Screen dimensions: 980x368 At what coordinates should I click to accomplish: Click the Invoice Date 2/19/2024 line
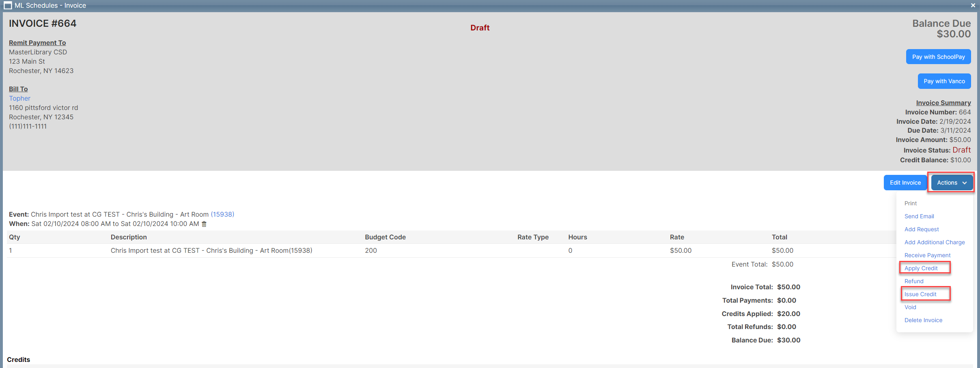[x=933, y=121]
